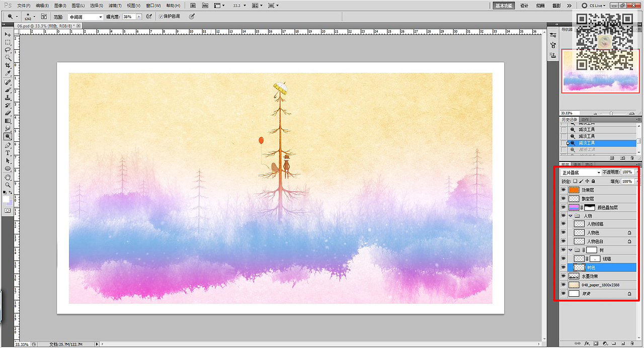Click the 不透明度 100% field

point(627,172)
